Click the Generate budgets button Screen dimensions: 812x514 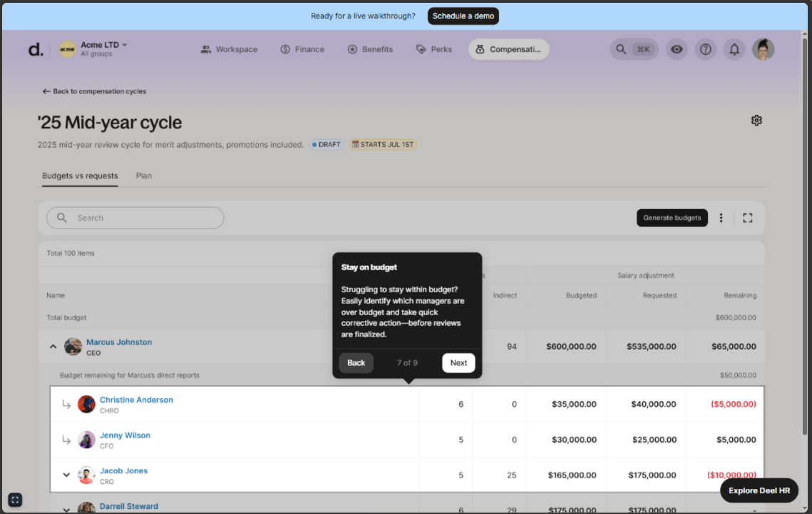point(672,218)
